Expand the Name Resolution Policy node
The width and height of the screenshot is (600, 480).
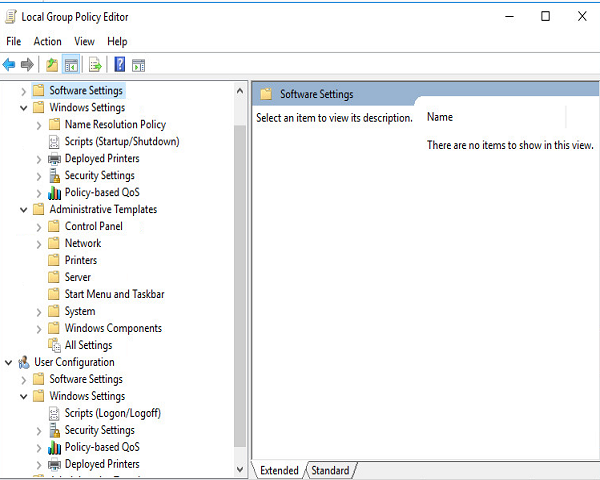[x=39, y=125]
